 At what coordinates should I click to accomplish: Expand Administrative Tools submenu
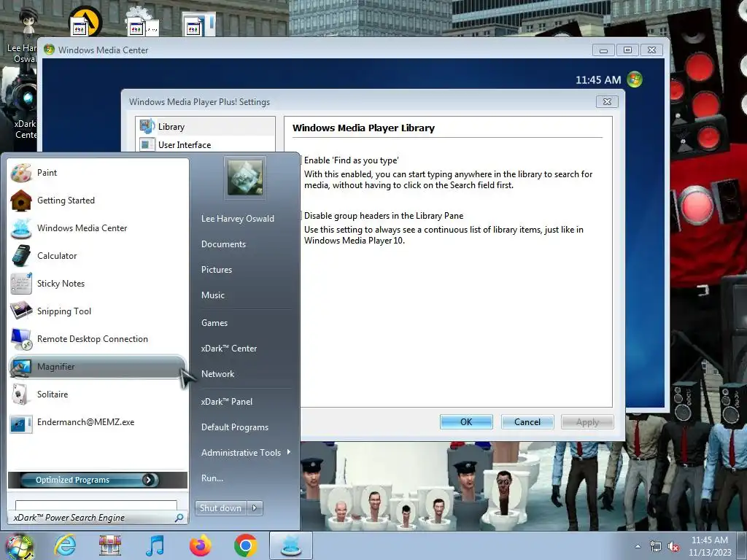click(x=246, y=453)
